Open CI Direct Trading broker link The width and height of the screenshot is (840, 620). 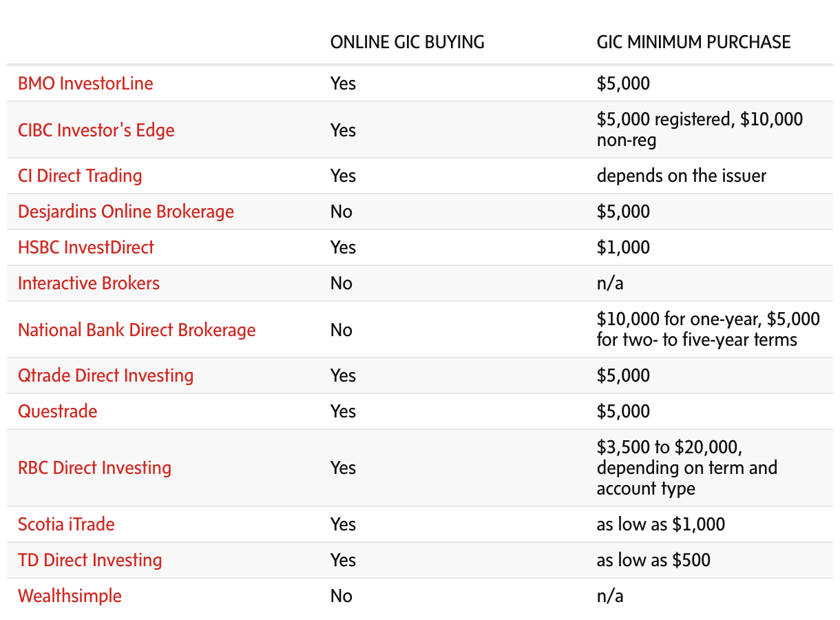(x=80, y=176)
